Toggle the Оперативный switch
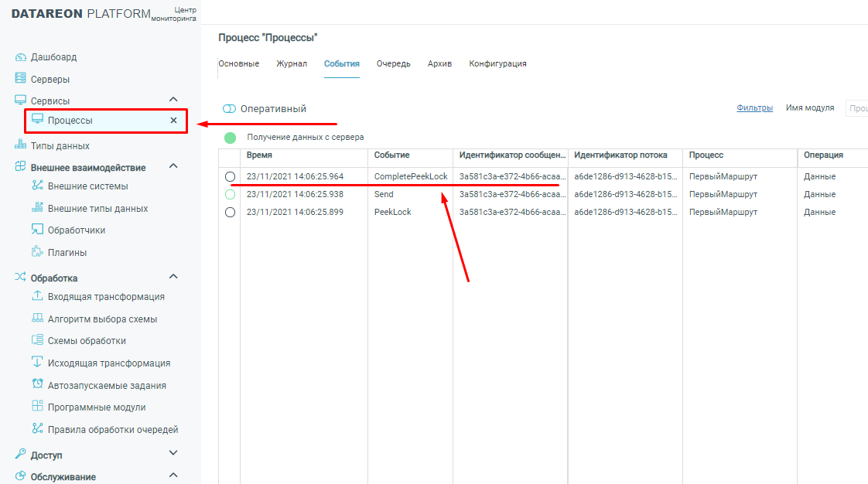 (229, 109)
